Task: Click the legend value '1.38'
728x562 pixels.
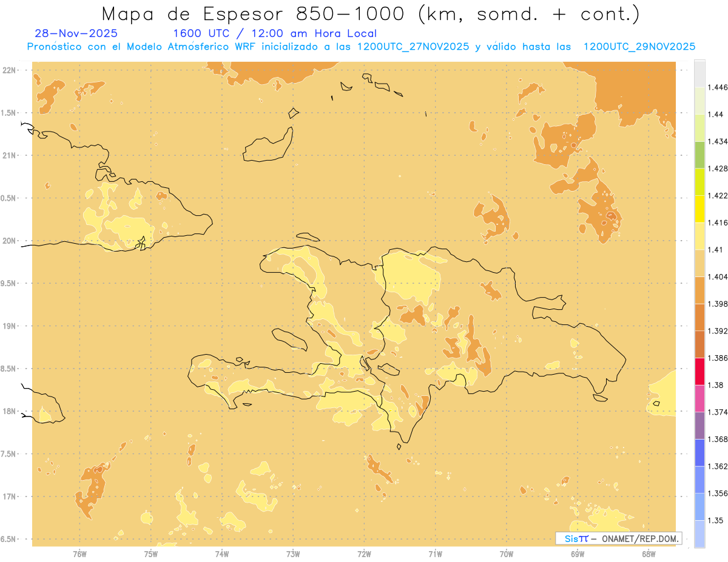Action: coord(716,385)
